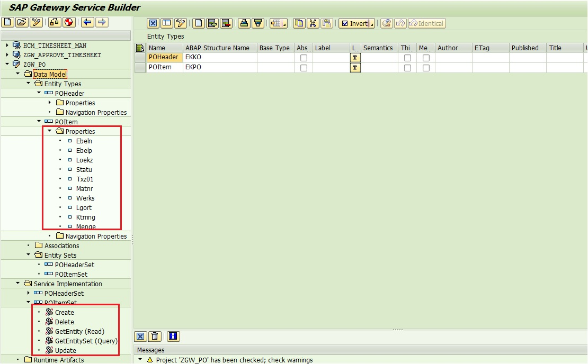The width and height of the screenshot is (588, 364).
Task: Click the Invert selection button
Action: (356, 23)
